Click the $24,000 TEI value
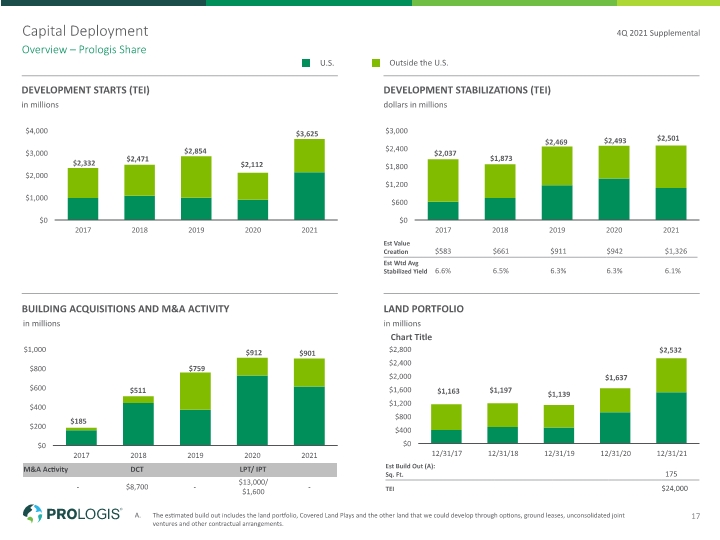The height and width of the screenshot is (540, 720). click(x=675, y=489)
